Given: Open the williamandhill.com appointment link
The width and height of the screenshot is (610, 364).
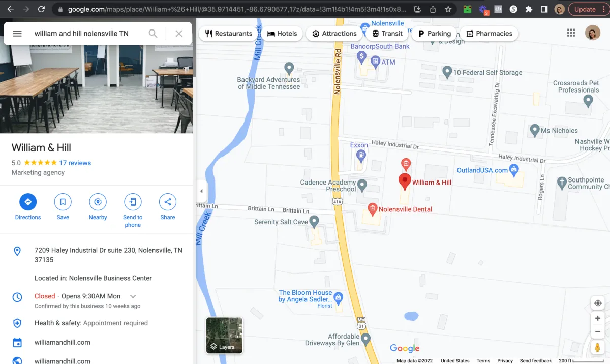Looking at the screenshot, I should [x=63, y=343].
